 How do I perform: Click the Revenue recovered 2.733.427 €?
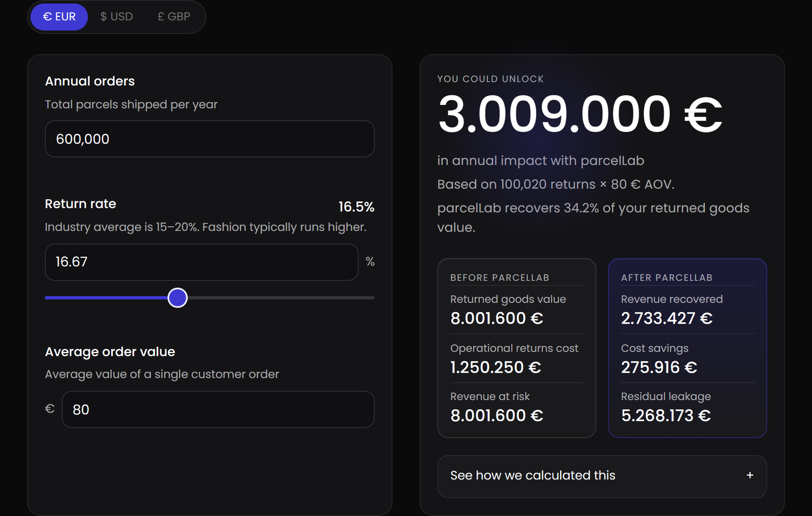click(667, 318)
